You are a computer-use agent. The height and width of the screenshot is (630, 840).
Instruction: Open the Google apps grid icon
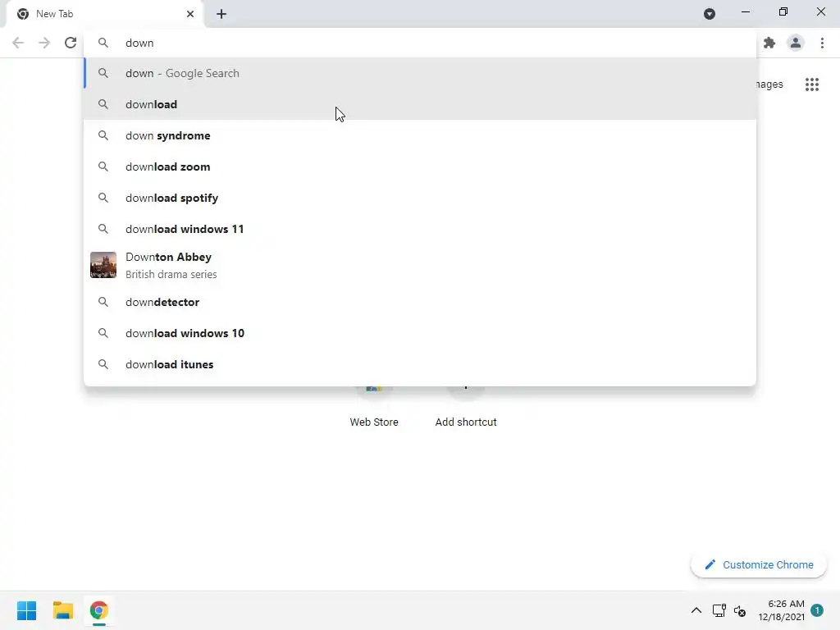click(812, 84)
